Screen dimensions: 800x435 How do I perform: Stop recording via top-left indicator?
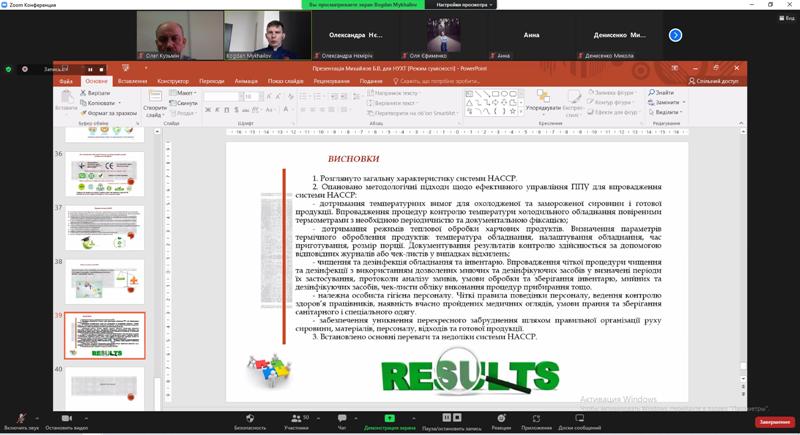point(102,69)
